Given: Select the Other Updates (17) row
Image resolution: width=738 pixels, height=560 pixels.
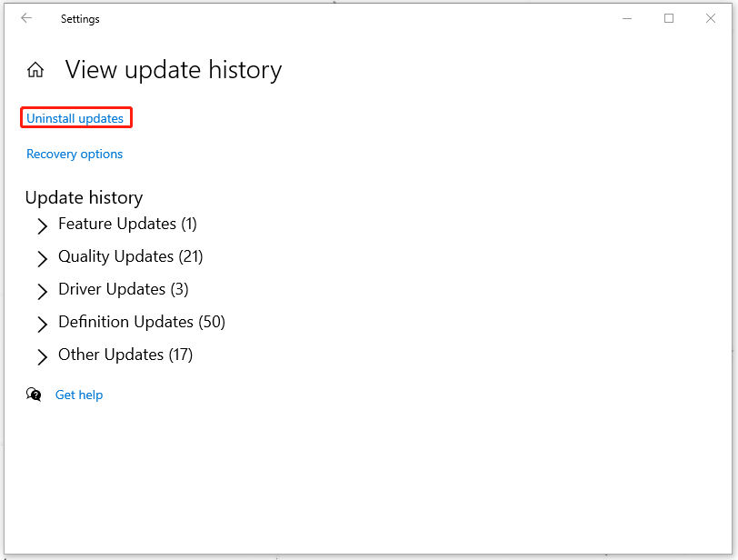Looking at the screenshot, I should click(x=125, y=355).
